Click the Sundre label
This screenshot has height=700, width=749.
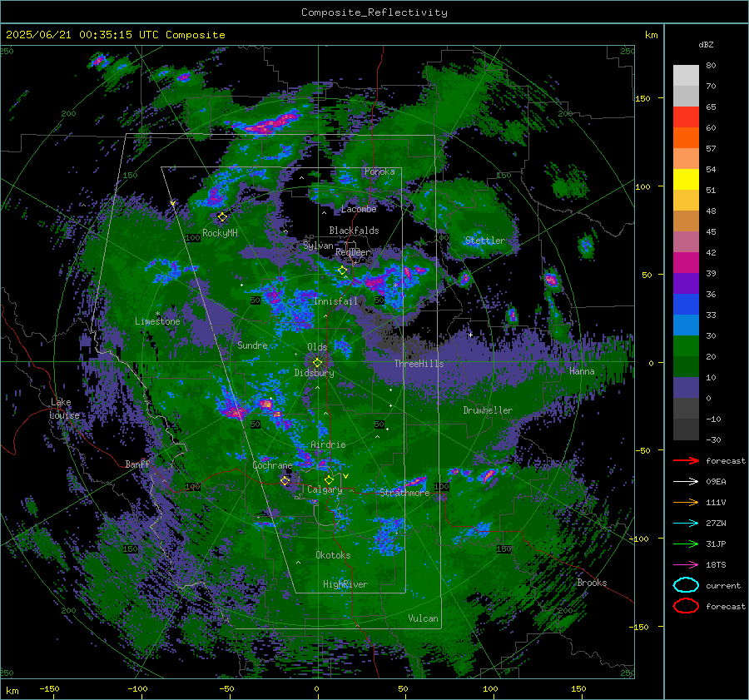252,345
